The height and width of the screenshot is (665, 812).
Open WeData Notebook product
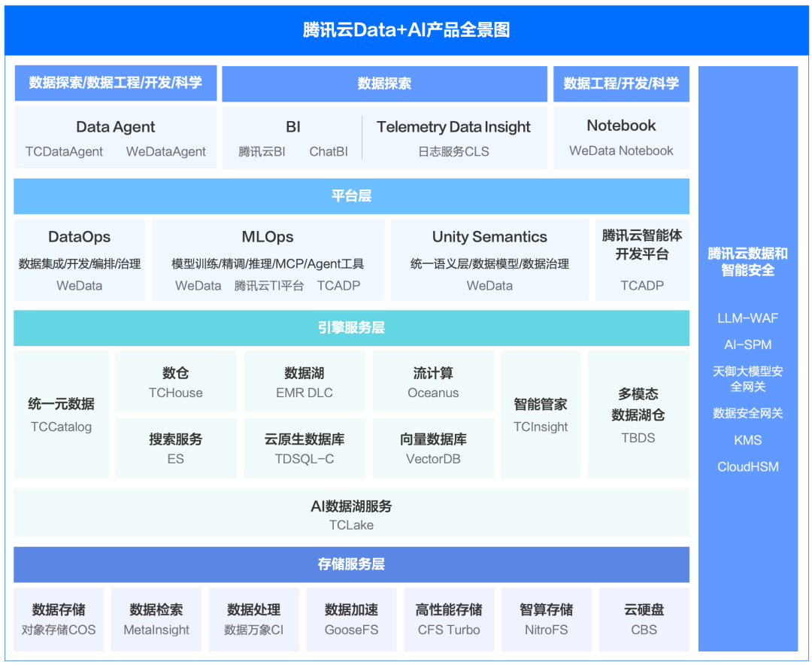point(622,150)
